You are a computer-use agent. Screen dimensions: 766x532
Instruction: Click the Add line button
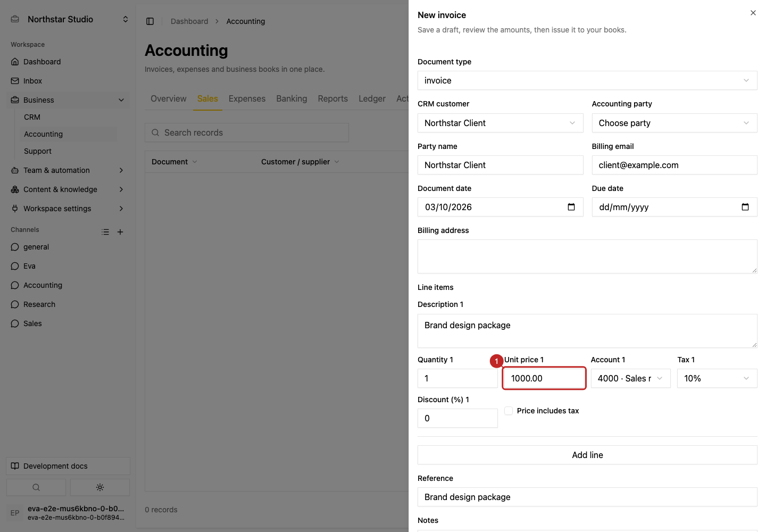(x=587, y=455)
